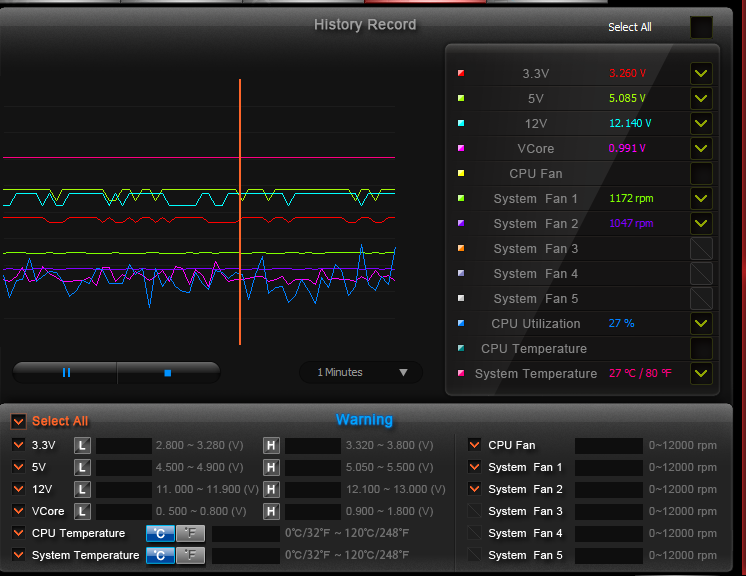Viewport: 746px width, 576px height.
Task: Uncheck the System Temperature warning checkbox
Action: pos(19,555)
